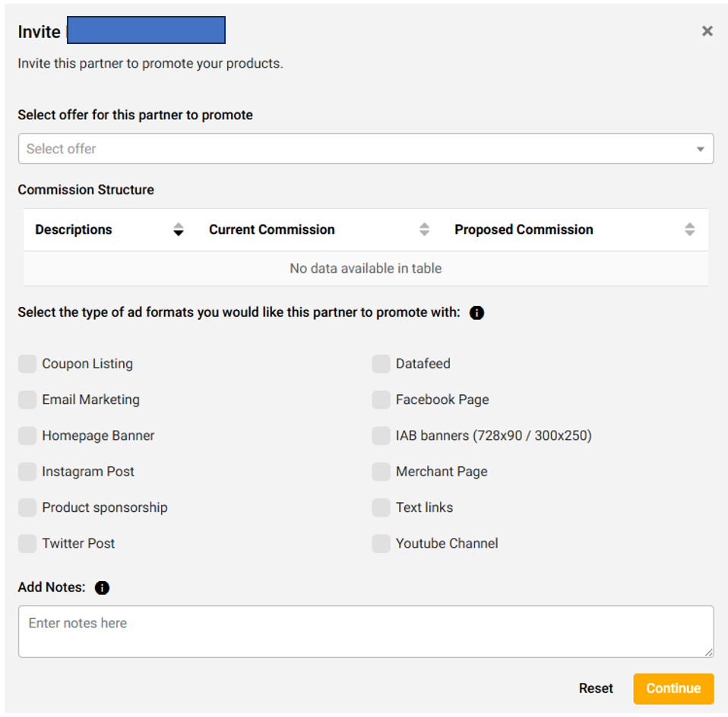This screenshot has width=728, height=717.
Task: Check the Coupon Listing checkbox
Action: pyautogui.click(x=27, y=364)
